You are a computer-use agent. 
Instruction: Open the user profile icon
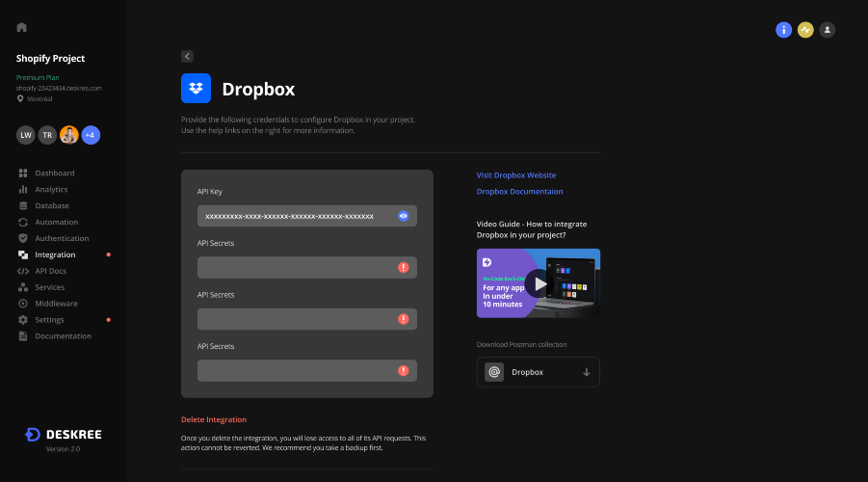(827, 30)
